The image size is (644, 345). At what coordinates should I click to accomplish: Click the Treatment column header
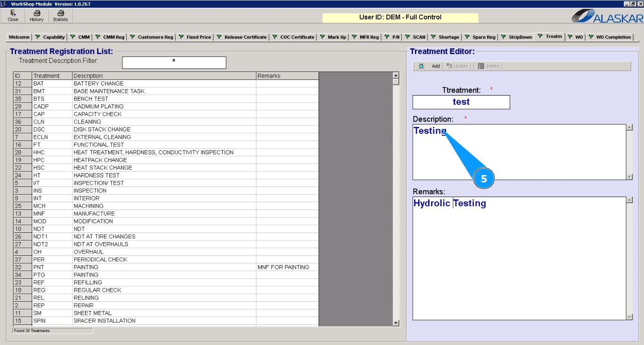[52, 76]
